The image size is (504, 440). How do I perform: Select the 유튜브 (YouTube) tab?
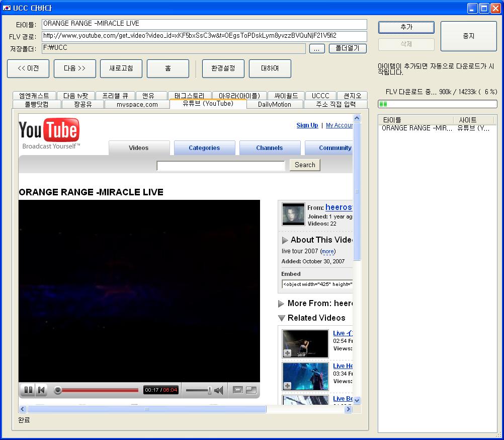coord(208,104)
